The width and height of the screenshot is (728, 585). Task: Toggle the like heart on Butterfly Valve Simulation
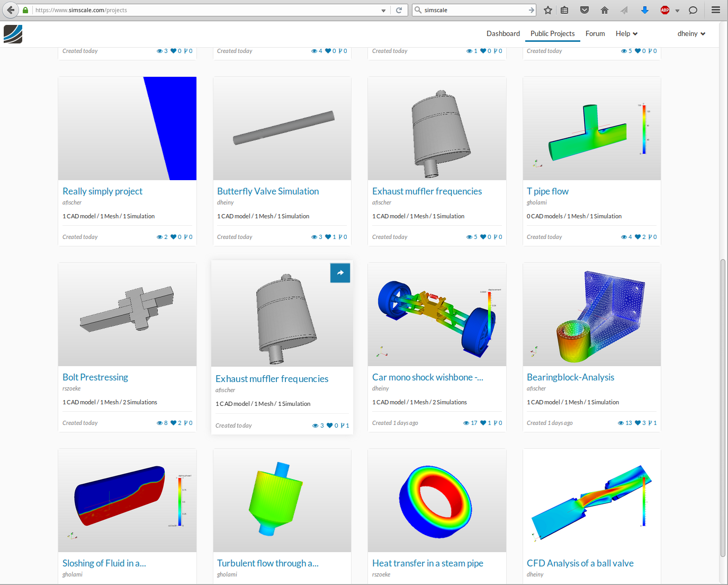coord(329,237)
